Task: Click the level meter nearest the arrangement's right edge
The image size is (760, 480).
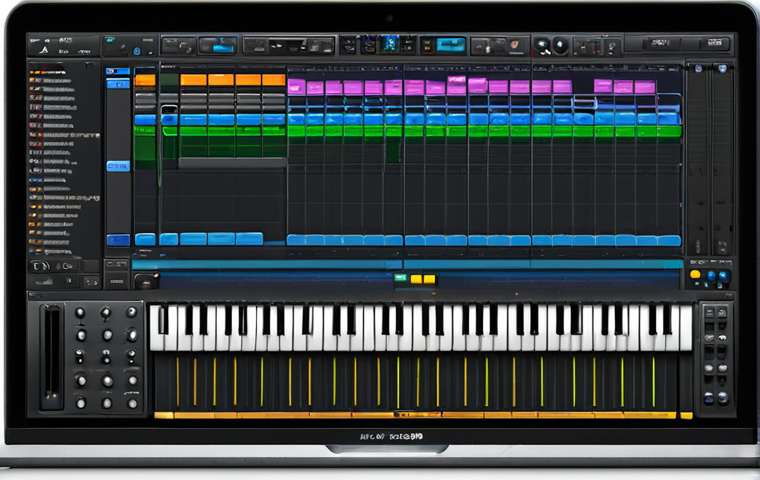Action: 698,160
